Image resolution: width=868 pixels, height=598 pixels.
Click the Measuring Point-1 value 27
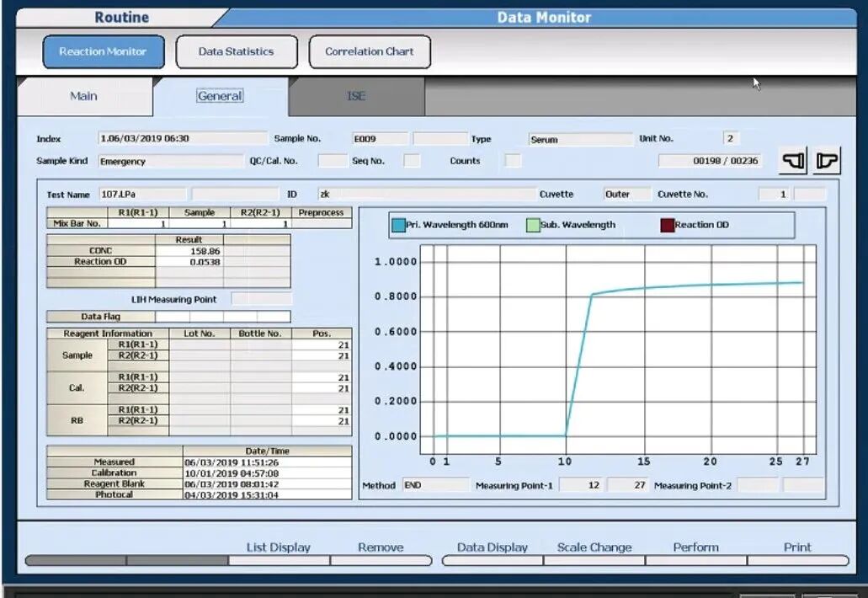628,486
